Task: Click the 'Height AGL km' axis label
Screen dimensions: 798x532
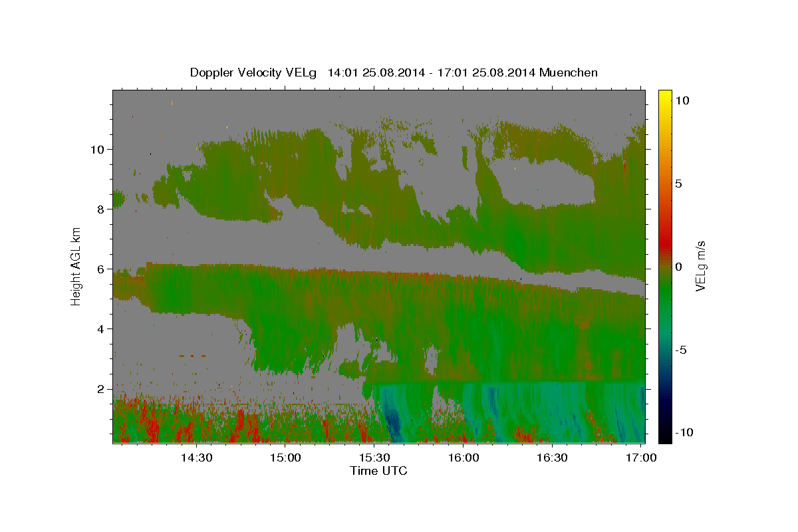Action: (x=76, y=266)
